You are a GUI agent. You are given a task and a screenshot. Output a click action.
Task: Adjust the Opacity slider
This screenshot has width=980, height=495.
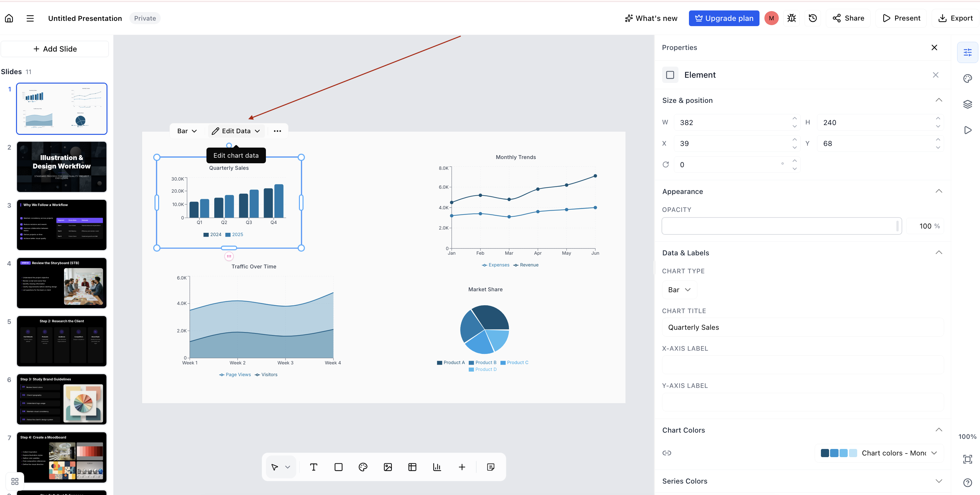(782, 226)
